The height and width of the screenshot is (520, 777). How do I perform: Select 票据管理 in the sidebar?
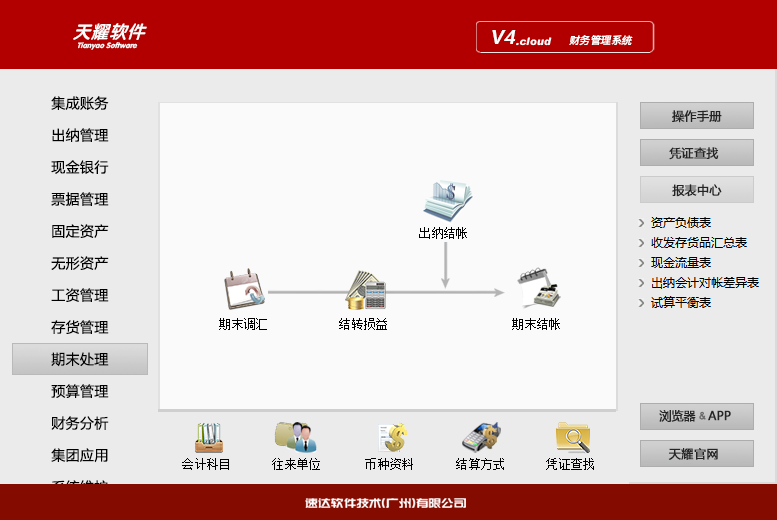coord(80,199)
